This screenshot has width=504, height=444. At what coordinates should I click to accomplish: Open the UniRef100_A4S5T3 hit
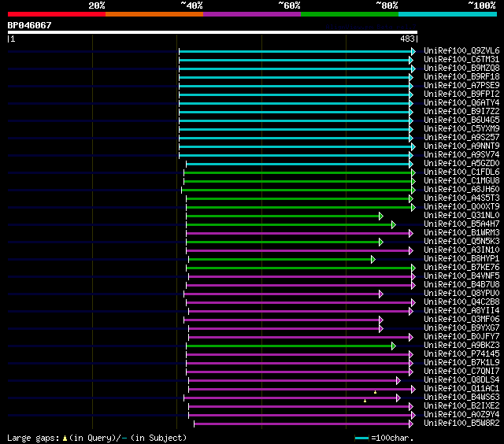[461, 198]
